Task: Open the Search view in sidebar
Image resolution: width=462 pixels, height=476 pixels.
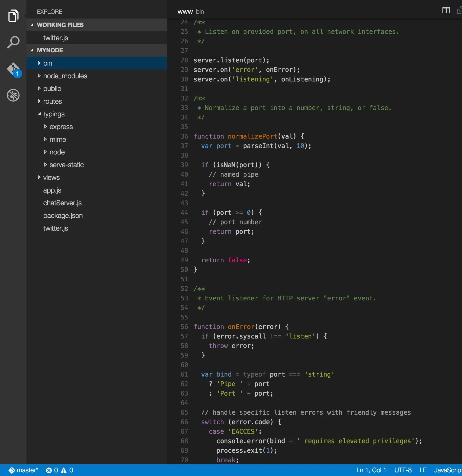Action: click(x=13, y=42)
